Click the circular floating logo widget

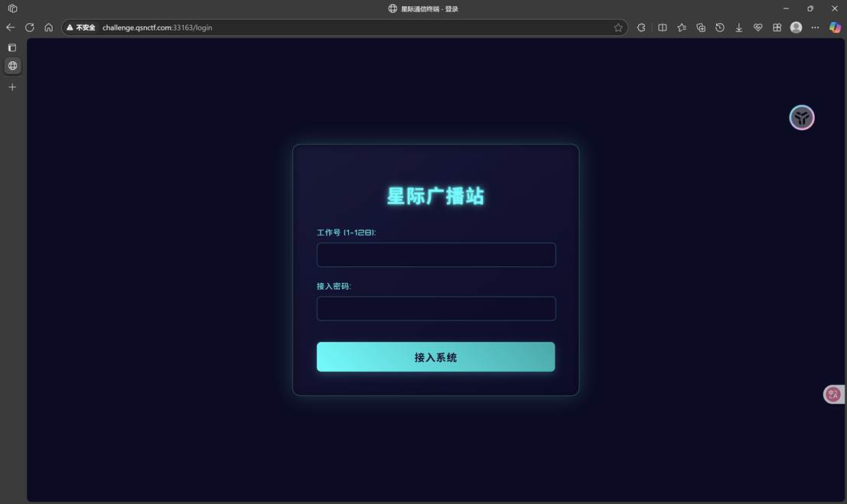[x=801, y=117]
